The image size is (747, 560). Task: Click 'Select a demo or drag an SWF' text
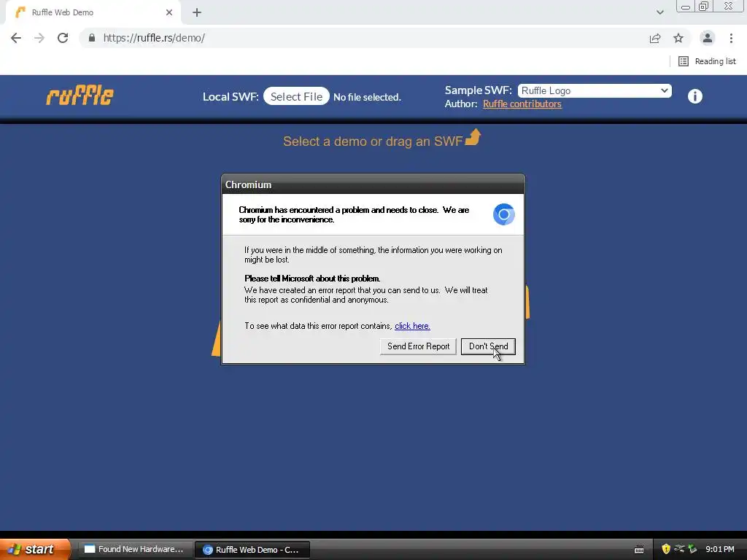[x=373, y=141]
